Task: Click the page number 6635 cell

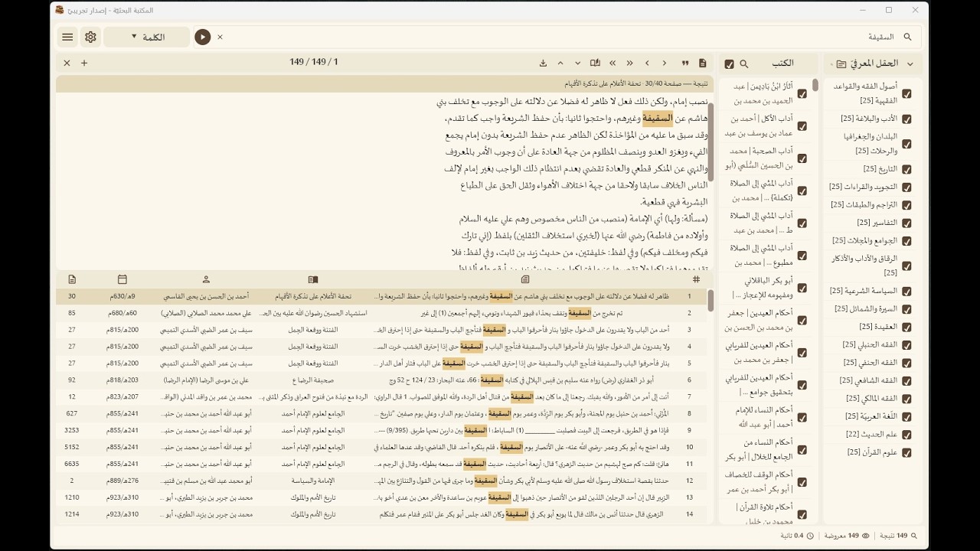Action: [x=72, y=464]
